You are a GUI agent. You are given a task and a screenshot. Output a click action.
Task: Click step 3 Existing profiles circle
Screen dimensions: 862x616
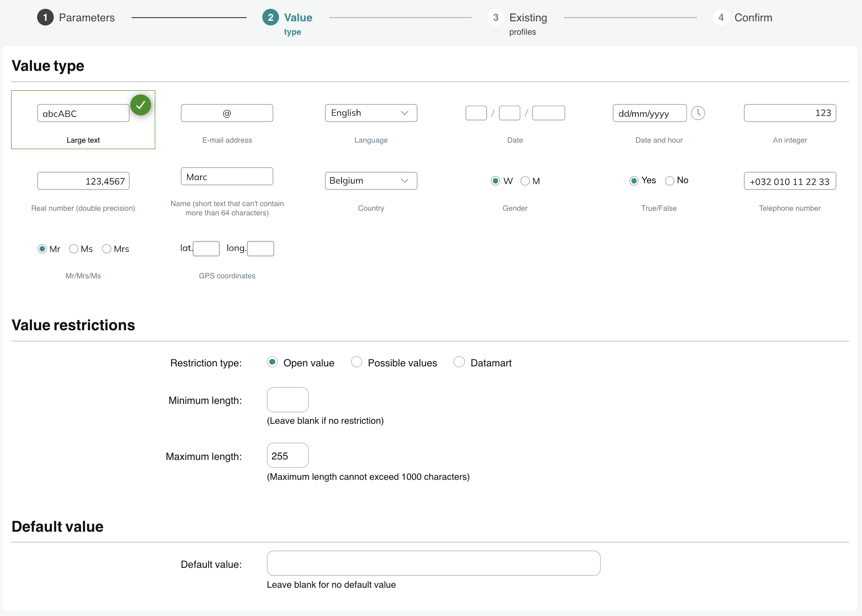point(496,18)
